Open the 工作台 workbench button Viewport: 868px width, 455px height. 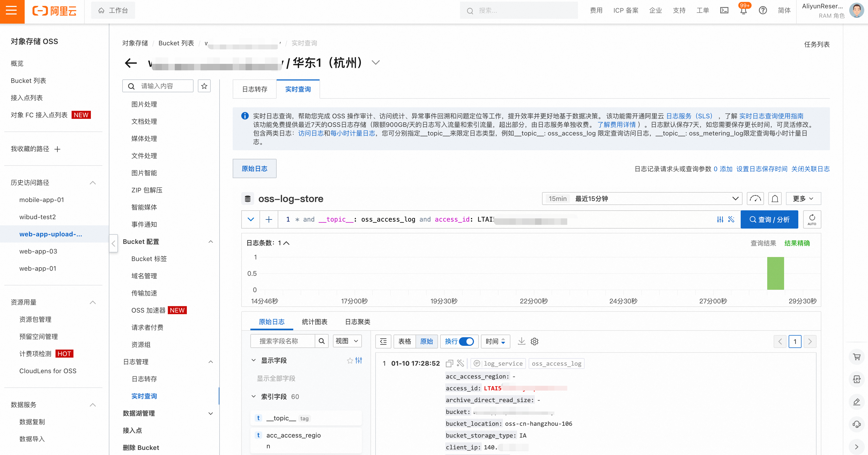tap(113, 10)
